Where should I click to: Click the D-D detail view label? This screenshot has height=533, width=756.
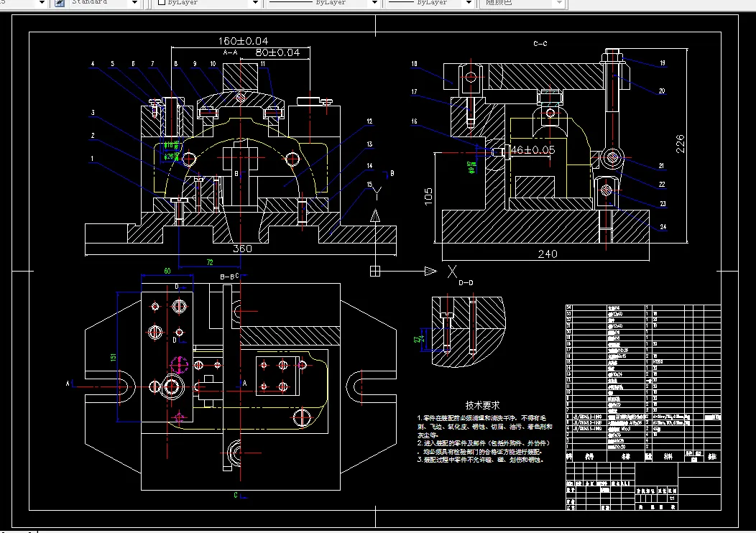pos(466,283)
